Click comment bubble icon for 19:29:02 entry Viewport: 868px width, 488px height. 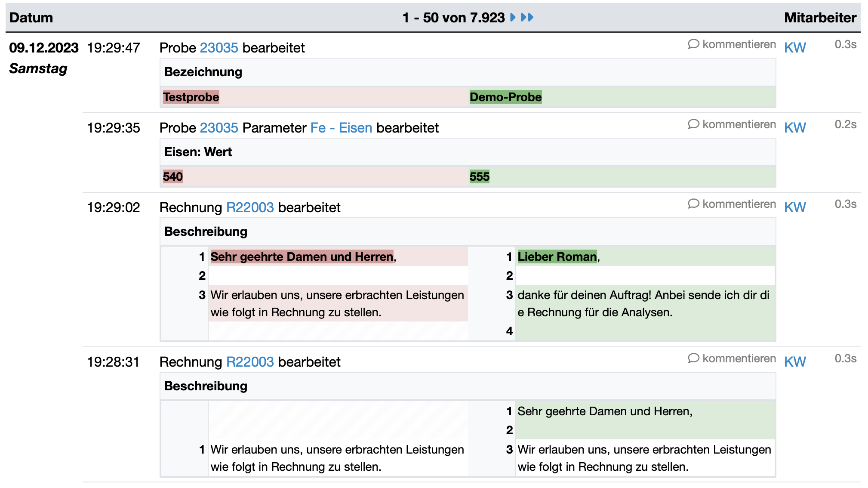[x=693, y=204]
